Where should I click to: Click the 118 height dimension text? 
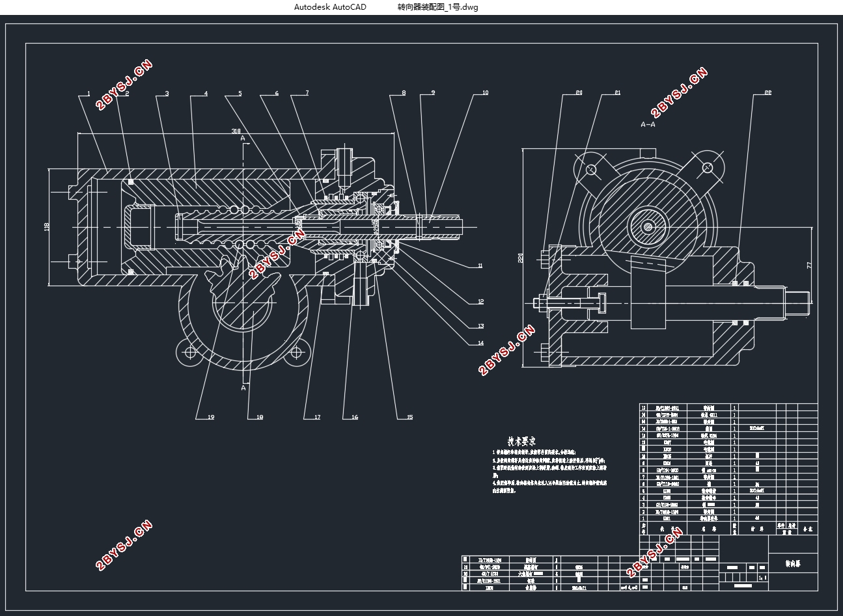pyautogui.click(x=46, y=227)
